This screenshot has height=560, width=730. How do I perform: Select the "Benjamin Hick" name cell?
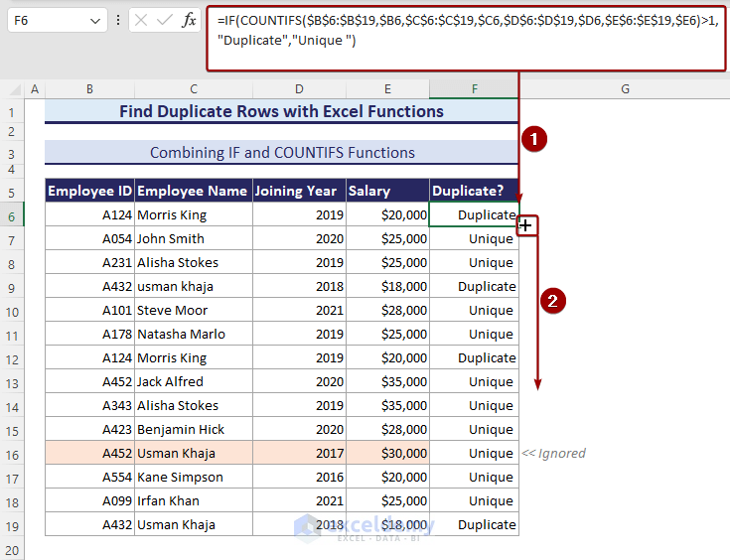(193, 429)
